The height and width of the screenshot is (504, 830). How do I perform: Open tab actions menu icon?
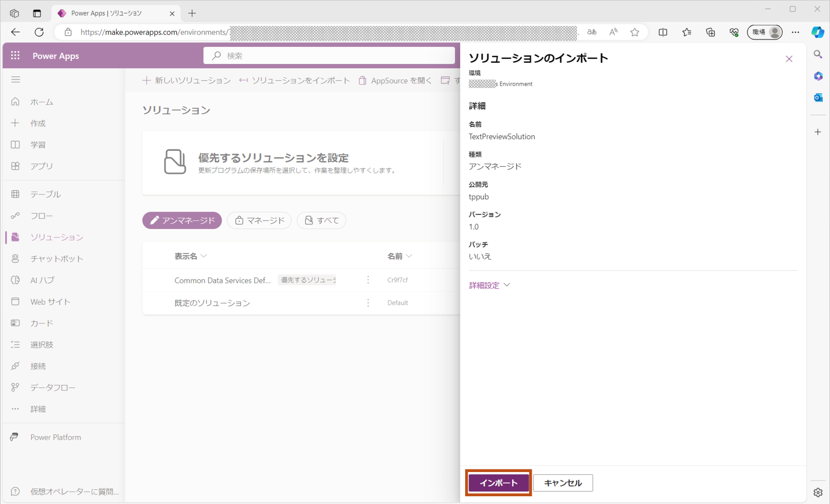(37, 13)
